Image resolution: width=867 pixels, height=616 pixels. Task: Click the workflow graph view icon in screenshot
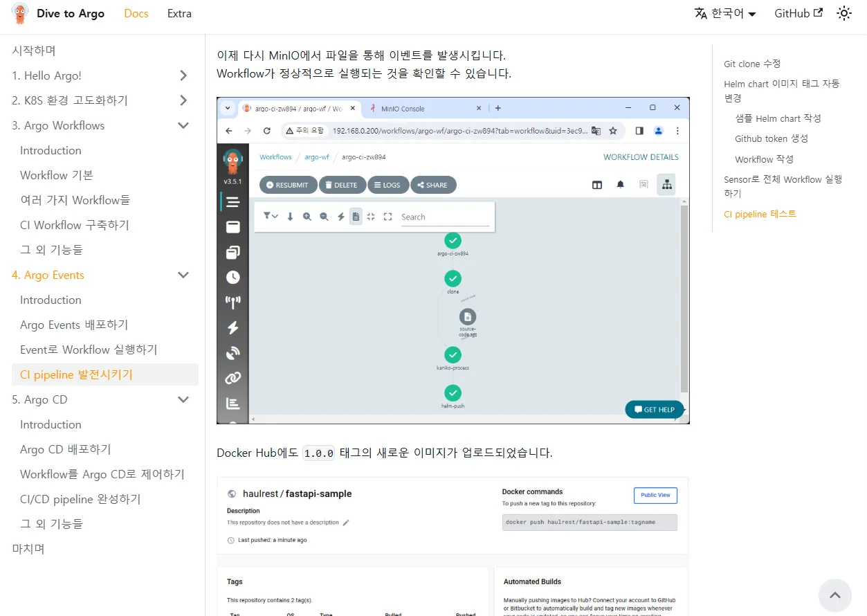666,185
